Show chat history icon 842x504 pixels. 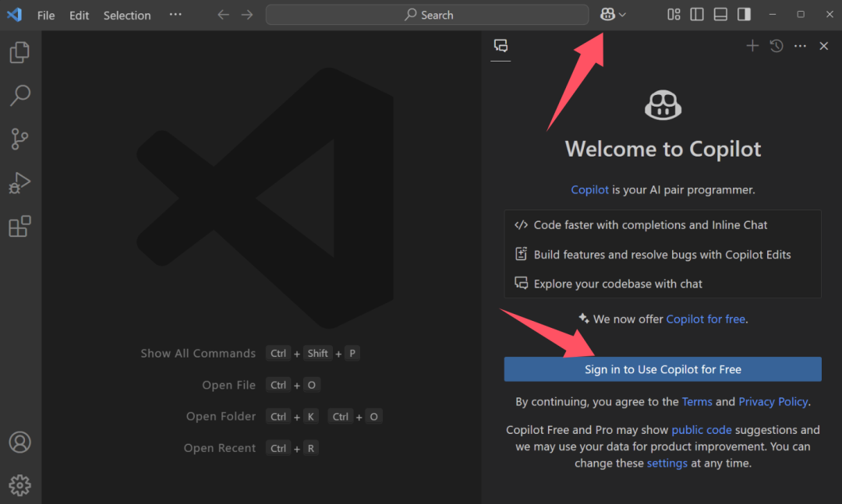(x=776, y=46)
